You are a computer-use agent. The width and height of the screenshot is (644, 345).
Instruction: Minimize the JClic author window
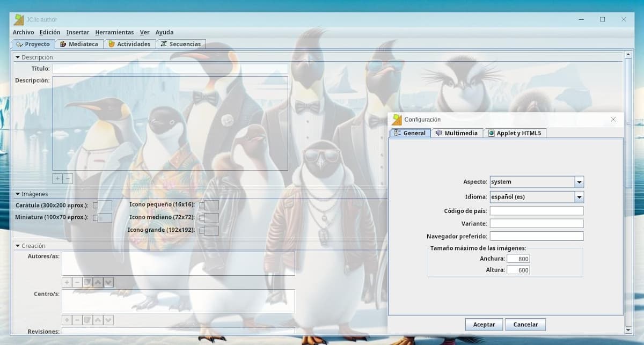click(581, 19)
